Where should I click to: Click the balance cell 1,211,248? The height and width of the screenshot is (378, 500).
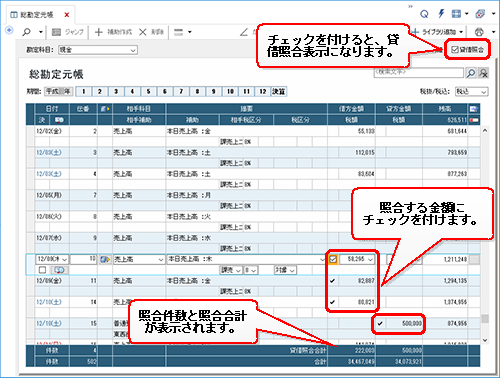(445, 259)
